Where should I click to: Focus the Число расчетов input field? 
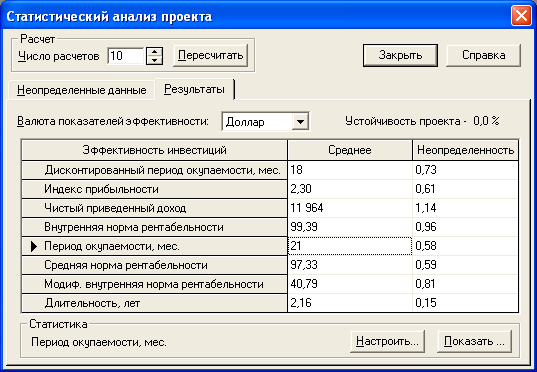(125, 55)
